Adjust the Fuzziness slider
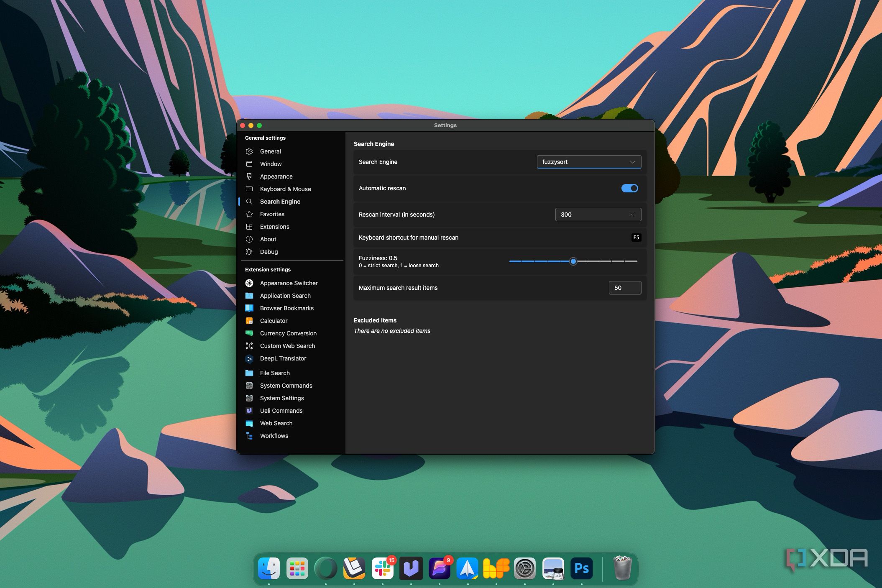The height and width of the screenshot is (588, 882). [x=573, y=261]
